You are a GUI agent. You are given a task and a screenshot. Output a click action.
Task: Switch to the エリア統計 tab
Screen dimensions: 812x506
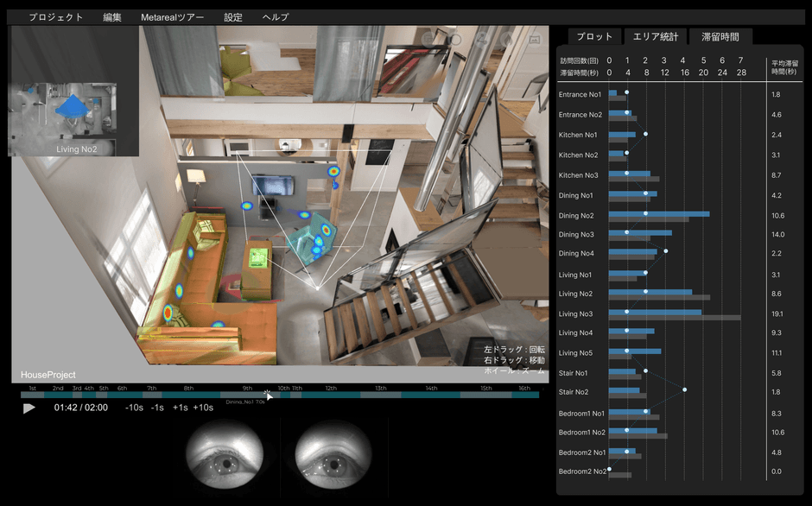click(x=656, y=36)
